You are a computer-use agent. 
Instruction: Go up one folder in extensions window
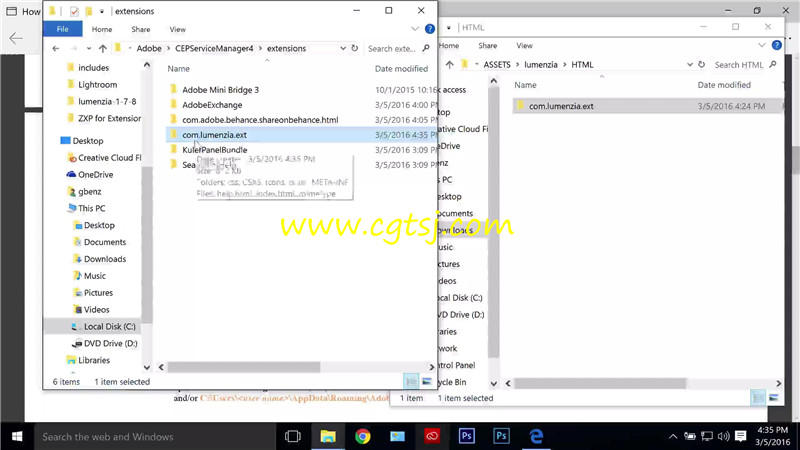[103, 48]
